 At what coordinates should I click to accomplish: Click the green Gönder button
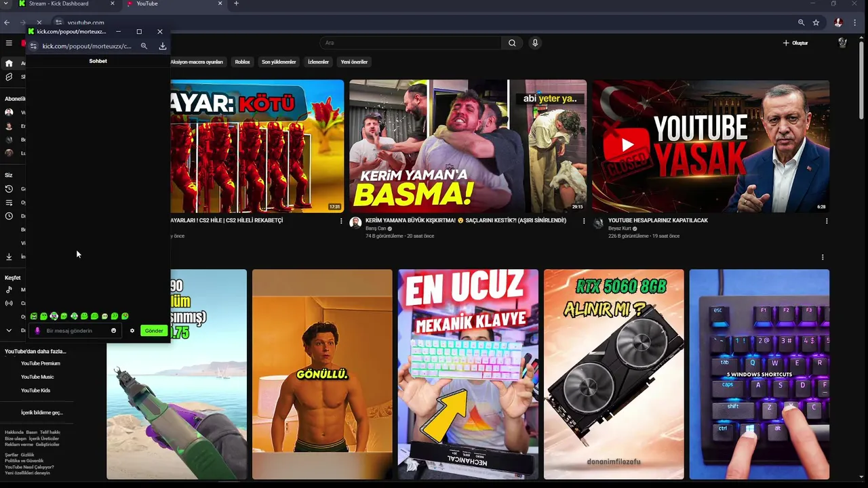pyautogui.click(x=154, y=331)
